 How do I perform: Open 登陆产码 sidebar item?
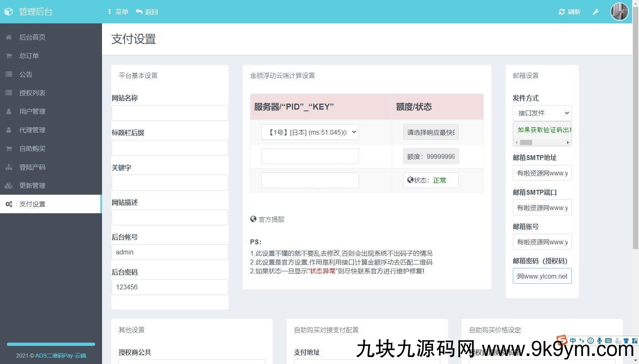click(32, 167)
